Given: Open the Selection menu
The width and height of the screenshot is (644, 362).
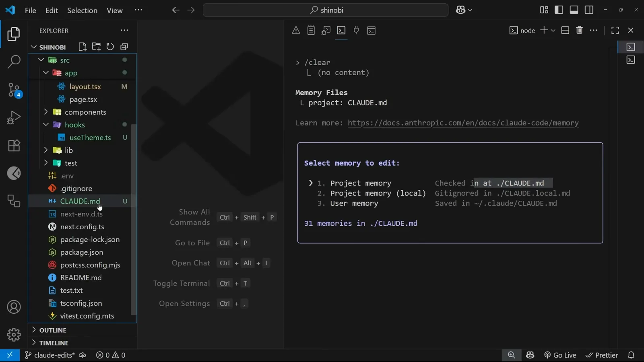Looking at the screenshot, I should point(82,10).
